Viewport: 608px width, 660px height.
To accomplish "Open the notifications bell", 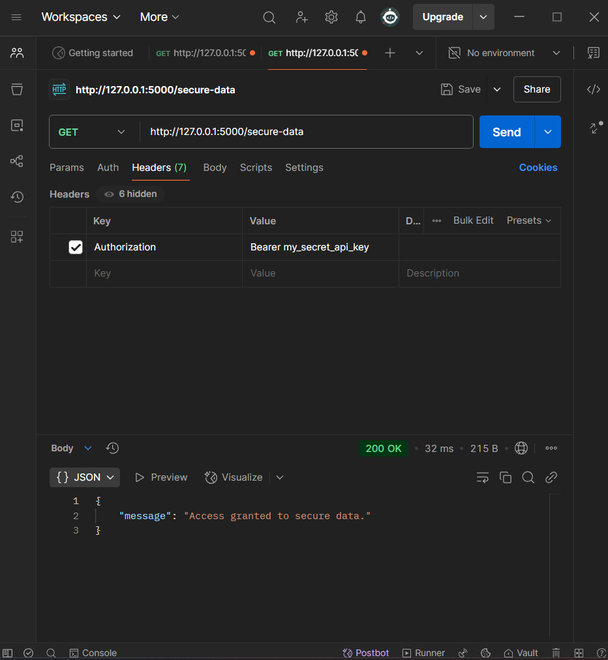I will (x=360, y=17).
